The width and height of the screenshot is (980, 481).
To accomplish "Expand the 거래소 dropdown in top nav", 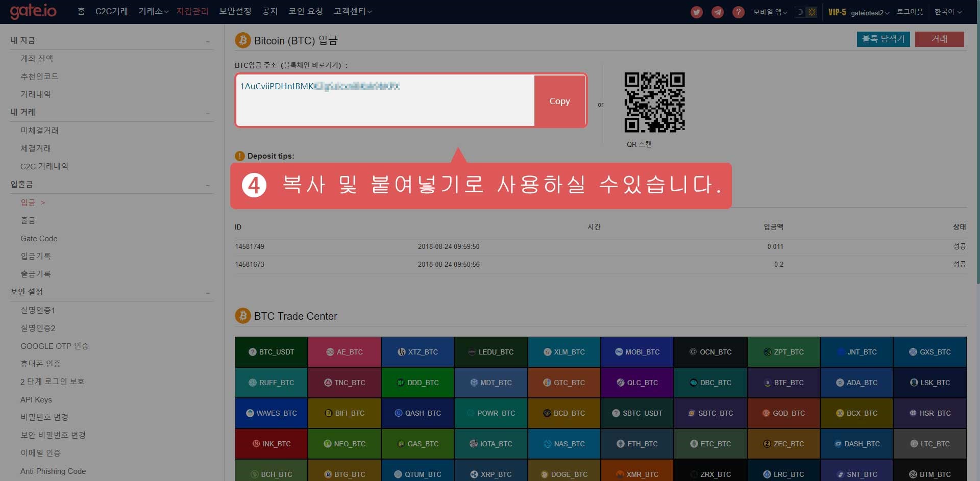I will click(153, 11).
